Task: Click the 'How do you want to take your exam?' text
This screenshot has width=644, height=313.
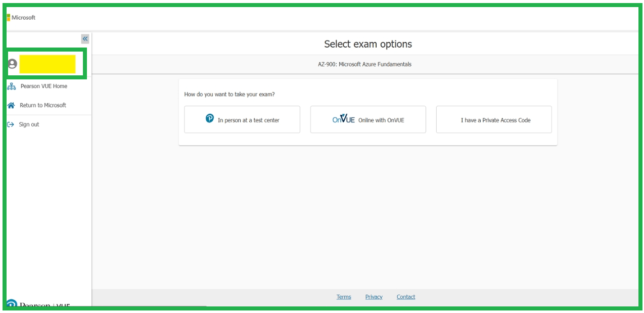Action: click(x=229, y=94)
